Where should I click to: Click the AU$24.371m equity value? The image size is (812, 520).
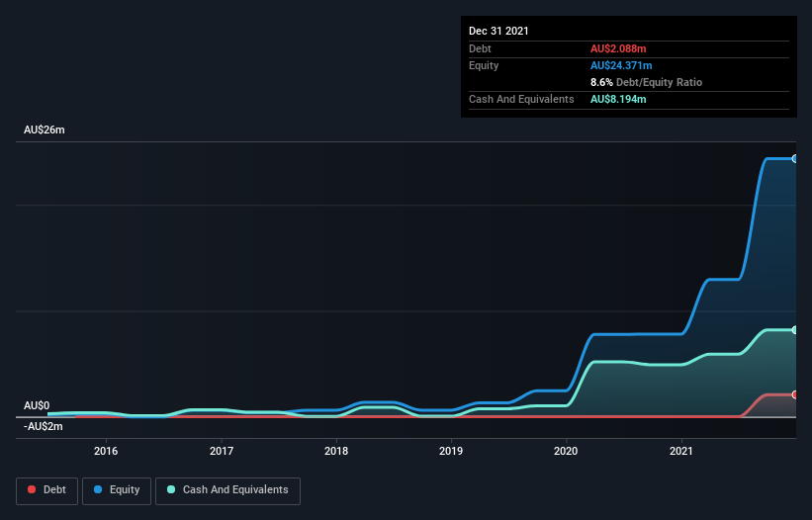point(621,65)
